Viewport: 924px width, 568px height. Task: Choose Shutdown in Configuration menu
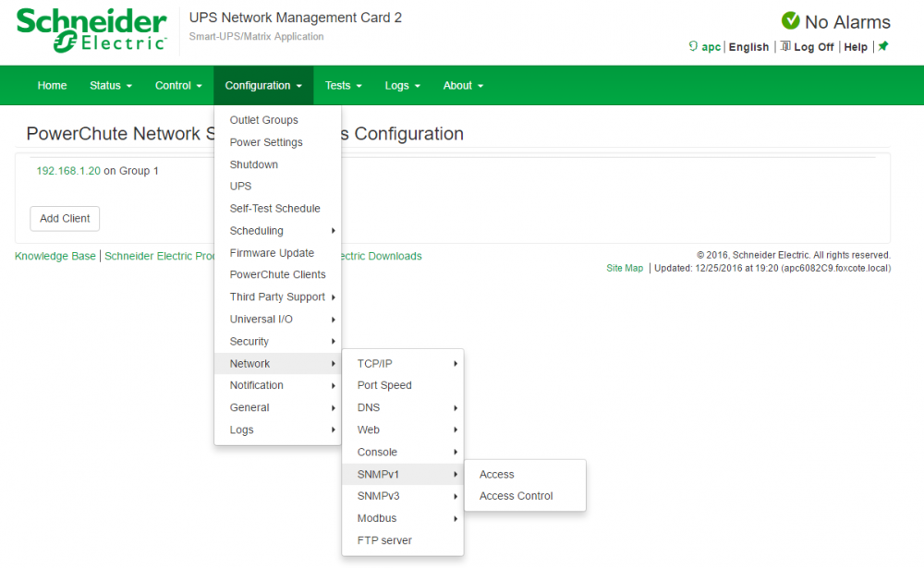point(277,164)
